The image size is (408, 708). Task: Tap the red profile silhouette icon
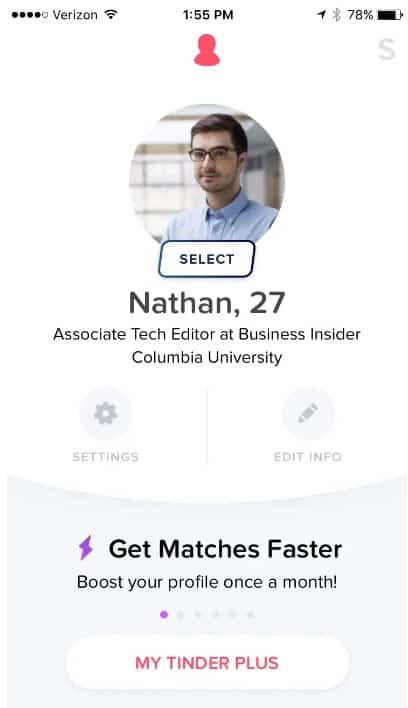(x=207, y=50)
